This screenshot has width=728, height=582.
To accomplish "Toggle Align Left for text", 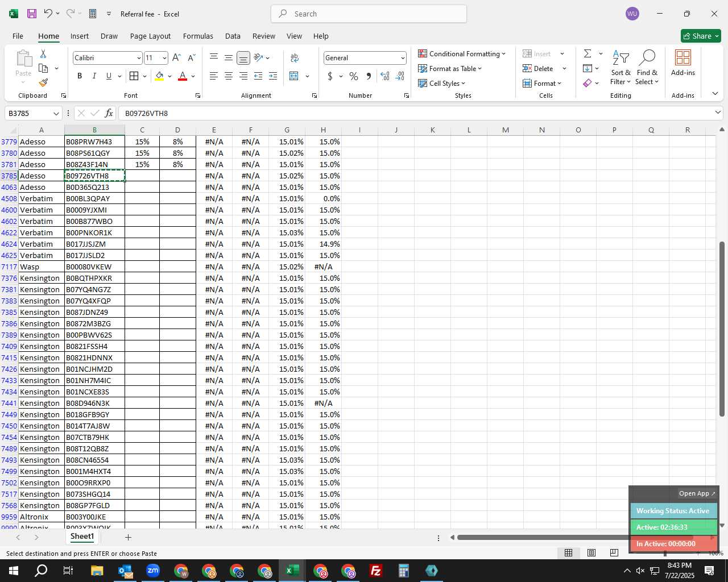I will (214, 76).
